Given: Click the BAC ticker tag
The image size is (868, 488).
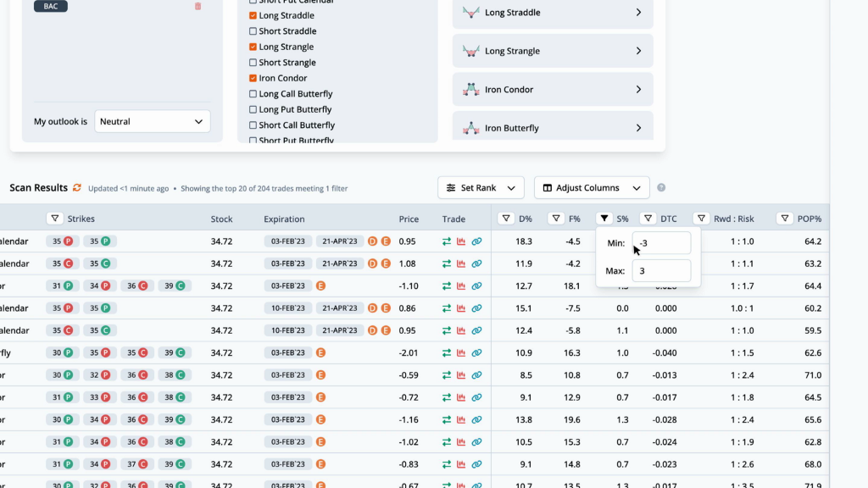Looking at the screenshot, I should (x=50, y=6).
